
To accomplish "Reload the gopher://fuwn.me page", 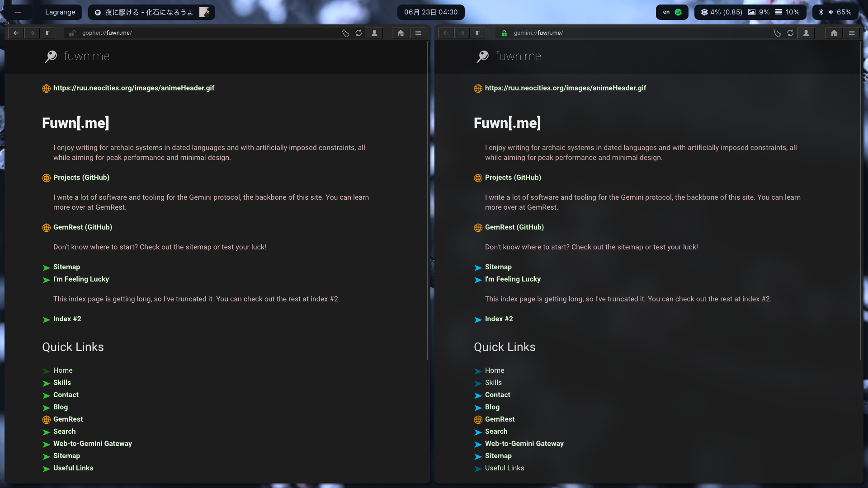I will [359, 33].
